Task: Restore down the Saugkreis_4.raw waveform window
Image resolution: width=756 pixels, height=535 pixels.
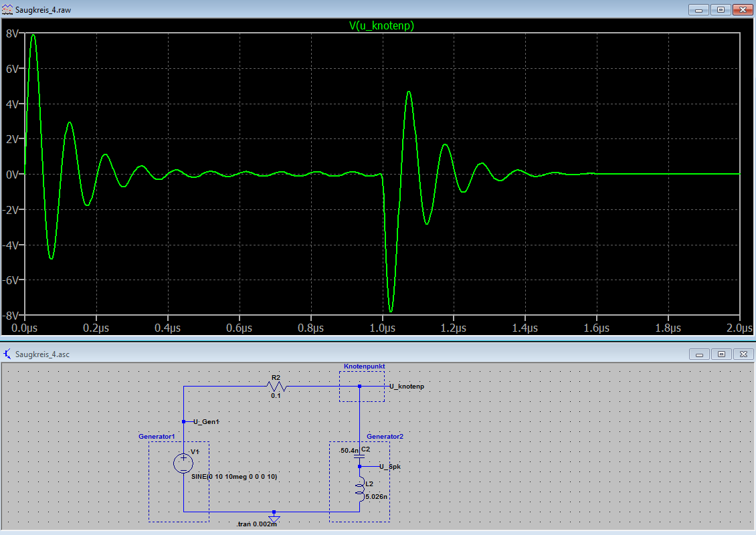Action: (721, 9)
